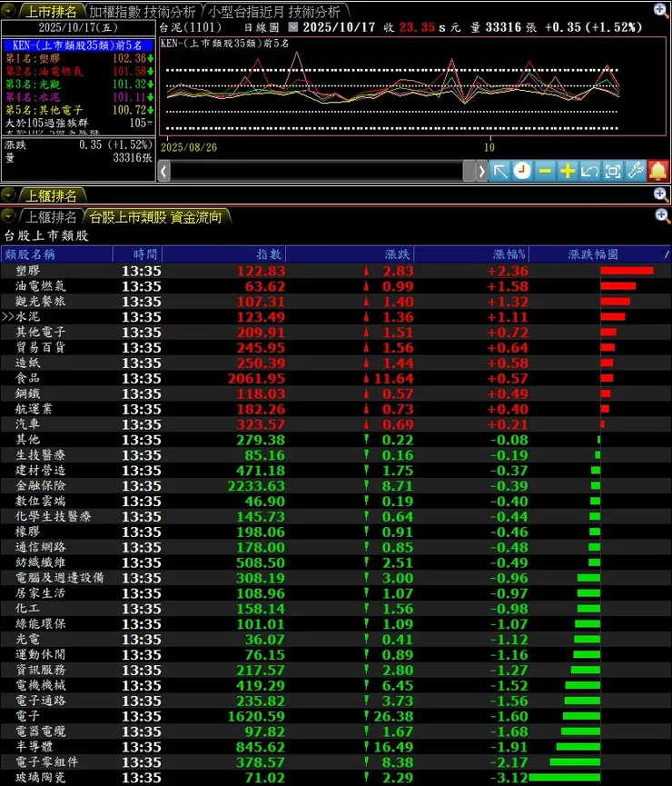Select KEN-(上市類股35類)前5名 list header
Viewport: 672px width, 786px height.
pyautogui.click(x=78, y=45)
